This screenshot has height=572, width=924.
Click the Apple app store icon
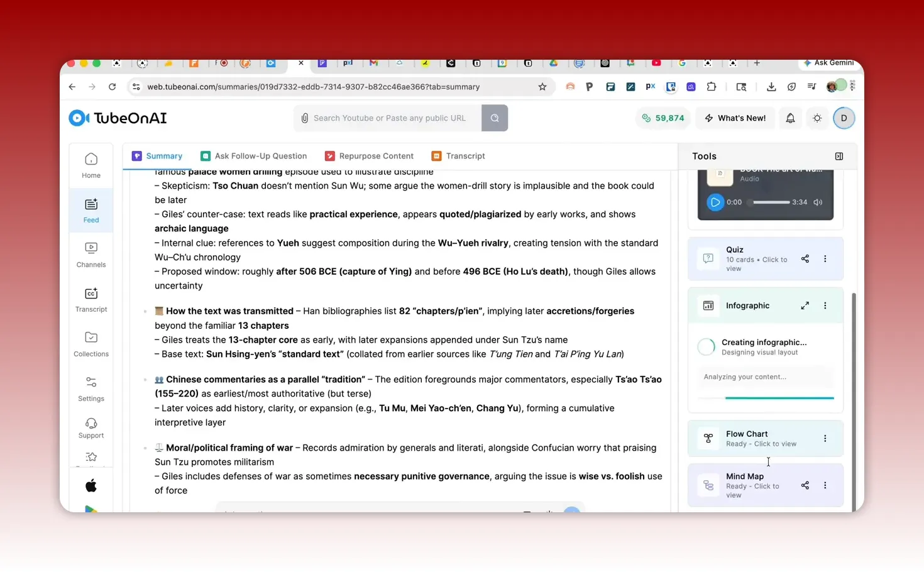[91, 485]
